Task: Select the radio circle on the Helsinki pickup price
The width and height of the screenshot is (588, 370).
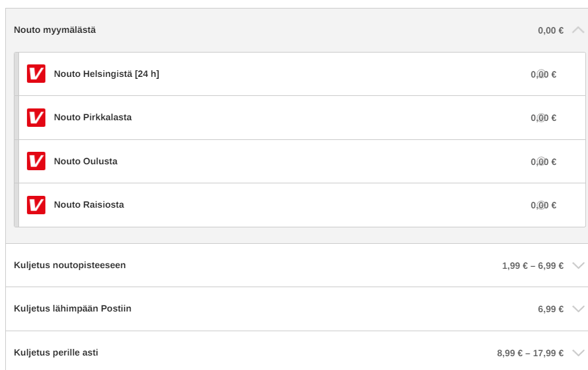Action: (541, 74)
